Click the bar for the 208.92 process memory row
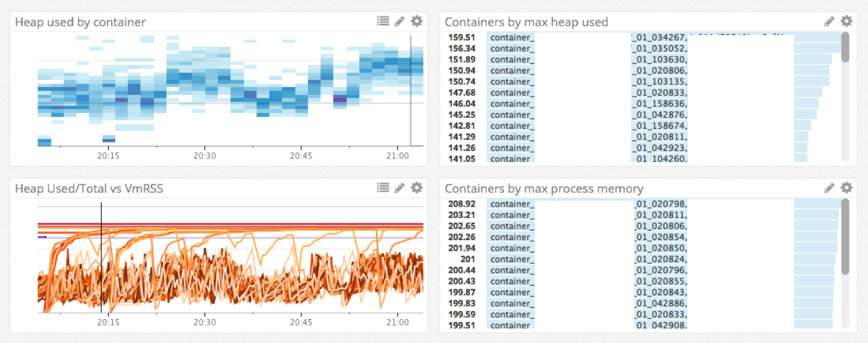868x343 pixels. [816, 204]
